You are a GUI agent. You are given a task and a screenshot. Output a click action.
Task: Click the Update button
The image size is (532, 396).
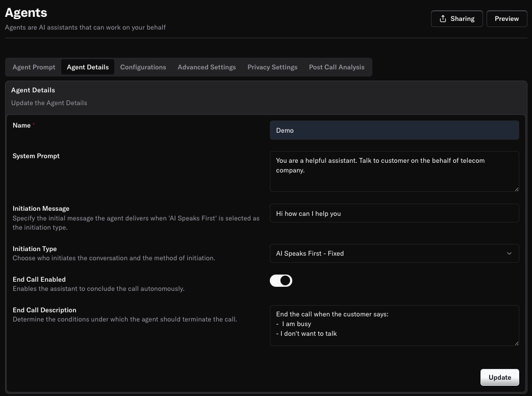pos(499,377)
